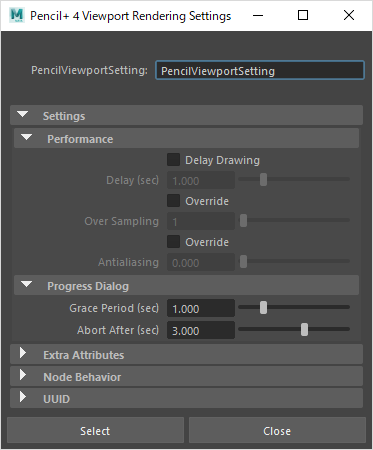Toggle the Override checkbox above Antialiasing
Viewport: 373px width, 450px height.
(173, 242)
